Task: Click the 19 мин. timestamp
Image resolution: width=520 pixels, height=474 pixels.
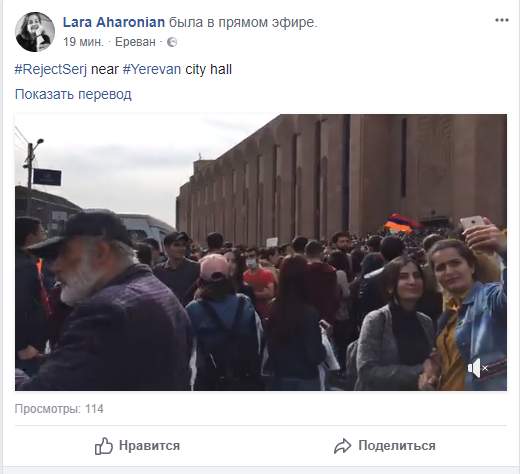Action: (x=83, y=42)
